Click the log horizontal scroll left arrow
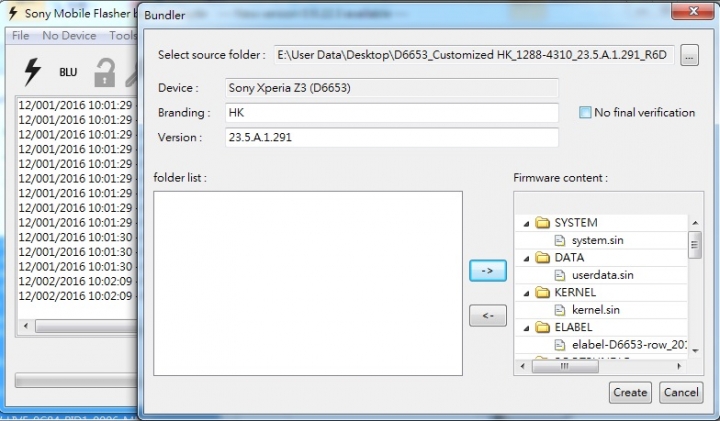720x421 pixels. pyautogui.click(x=26, y=326)
